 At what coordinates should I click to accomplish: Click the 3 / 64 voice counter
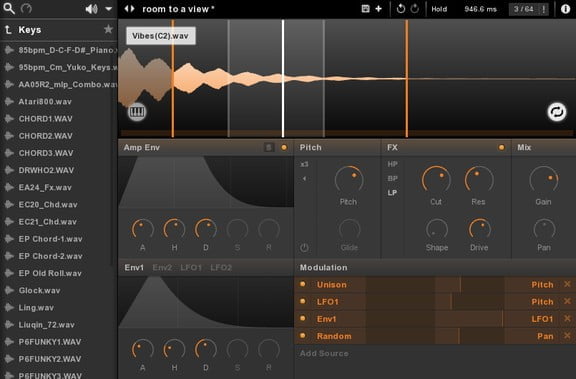[523, 9]
